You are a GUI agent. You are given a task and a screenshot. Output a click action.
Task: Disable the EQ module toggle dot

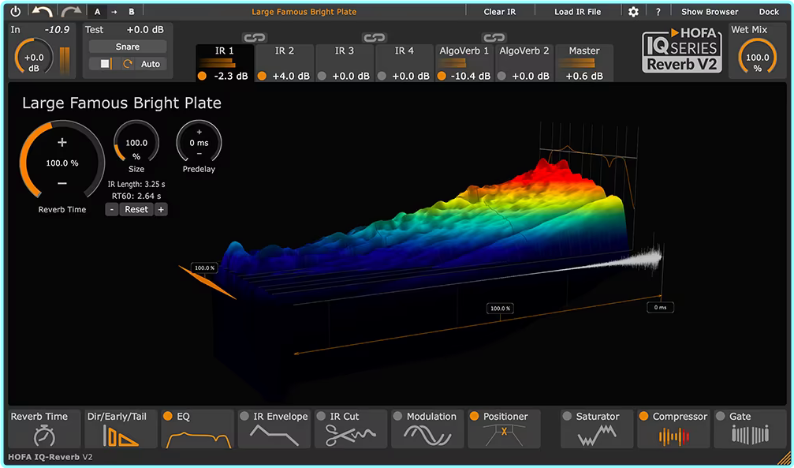pos(168,416)
